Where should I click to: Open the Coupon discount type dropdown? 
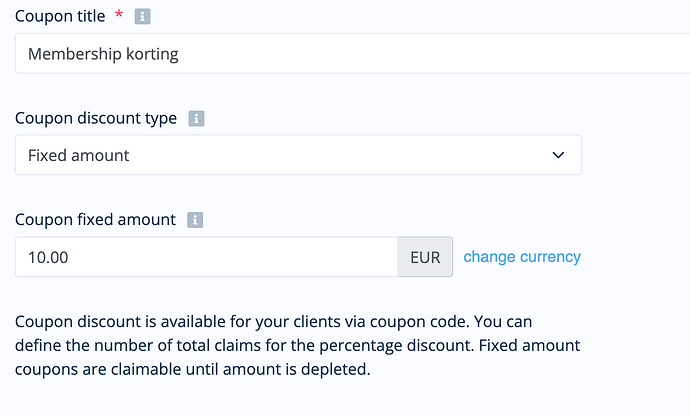pyautogui.click(x=298, y=155)
